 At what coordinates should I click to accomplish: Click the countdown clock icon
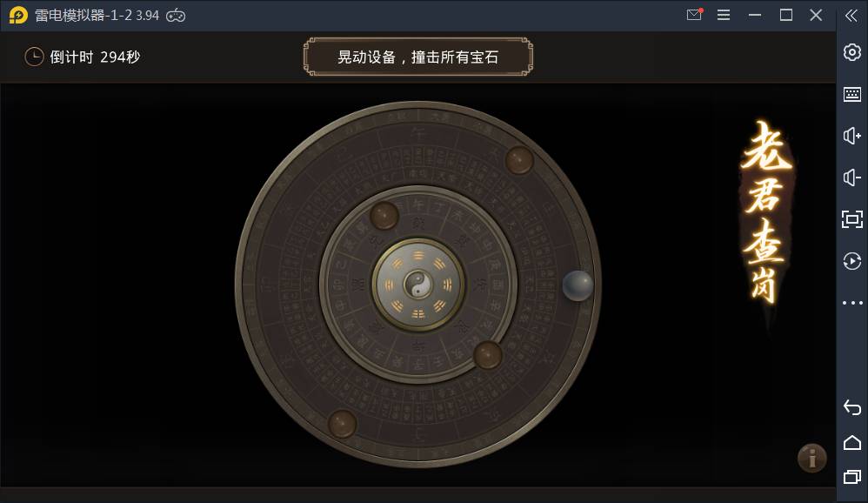[x=34, y=57]
